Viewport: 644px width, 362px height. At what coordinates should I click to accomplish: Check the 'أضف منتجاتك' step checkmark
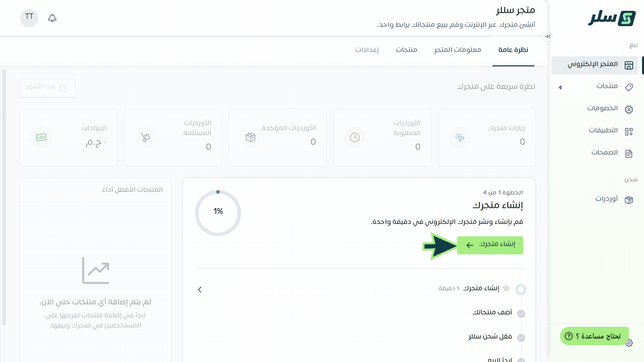click(x=521, y=313)
